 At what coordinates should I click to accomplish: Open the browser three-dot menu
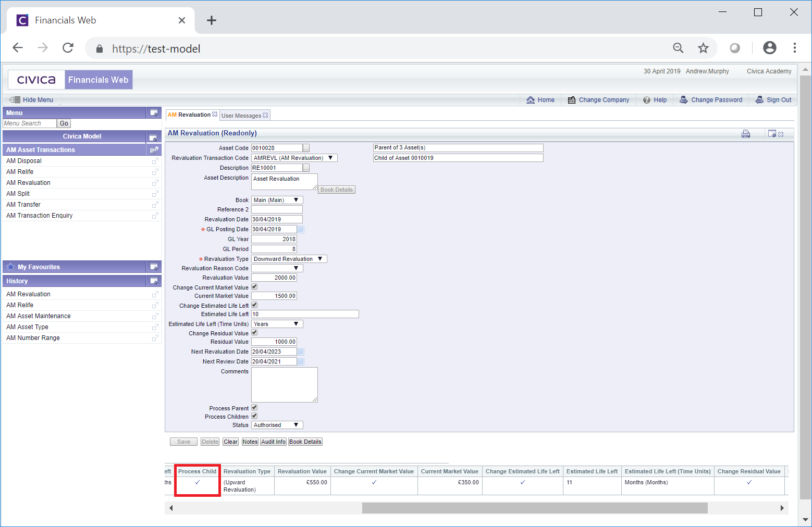794,48
